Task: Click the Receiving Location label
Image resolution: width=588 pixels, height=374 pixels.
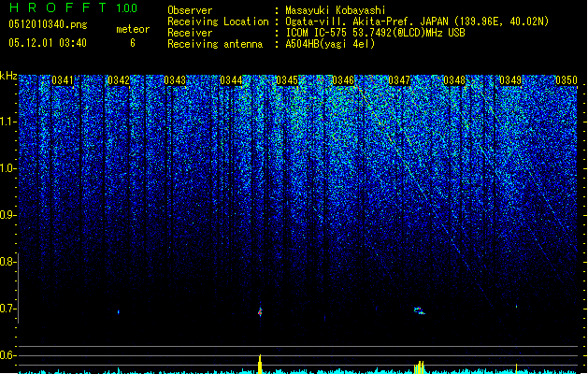Action: click(218, 22)
